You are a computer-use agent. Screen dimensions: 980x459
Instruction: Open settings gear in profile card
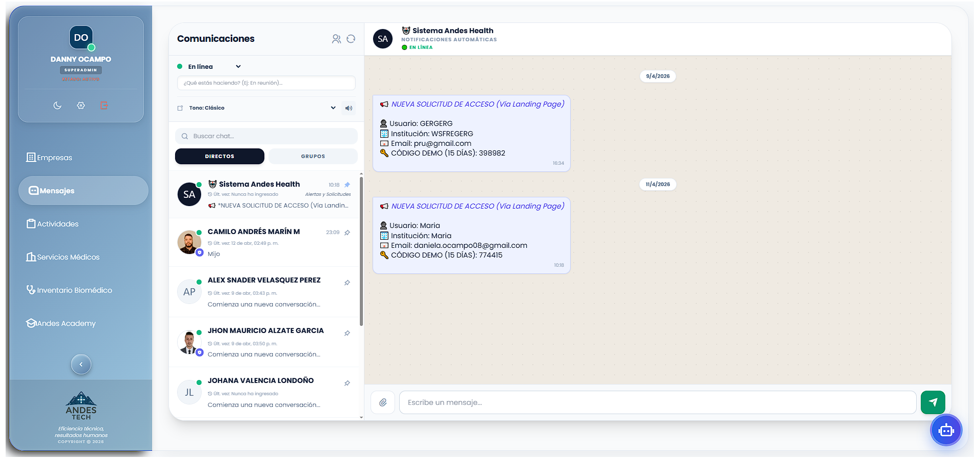tap(81, 106)
